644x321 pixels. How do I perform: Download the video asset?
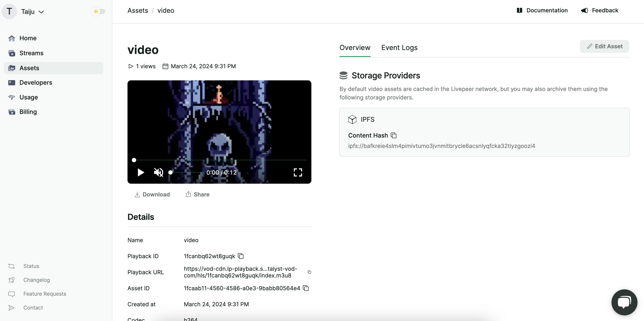click(152, 194)
